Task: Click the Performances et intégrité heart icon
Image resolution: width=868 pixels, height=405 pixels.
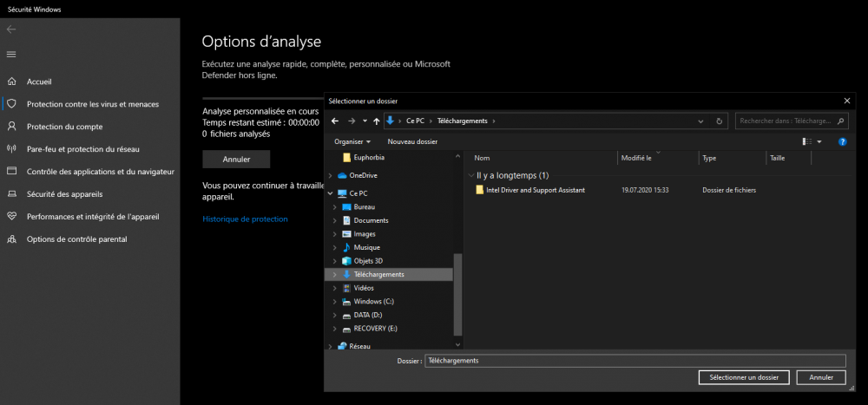Action: 11,217
